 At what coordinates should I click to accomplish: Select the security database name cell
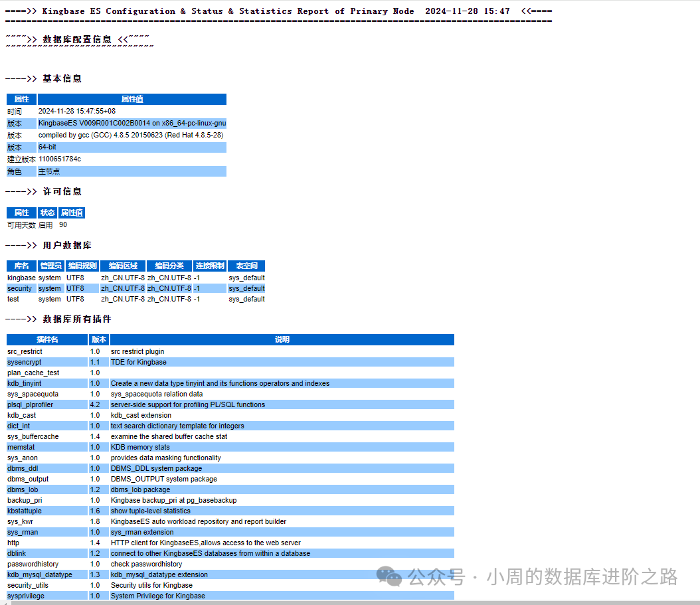[20, 288]
